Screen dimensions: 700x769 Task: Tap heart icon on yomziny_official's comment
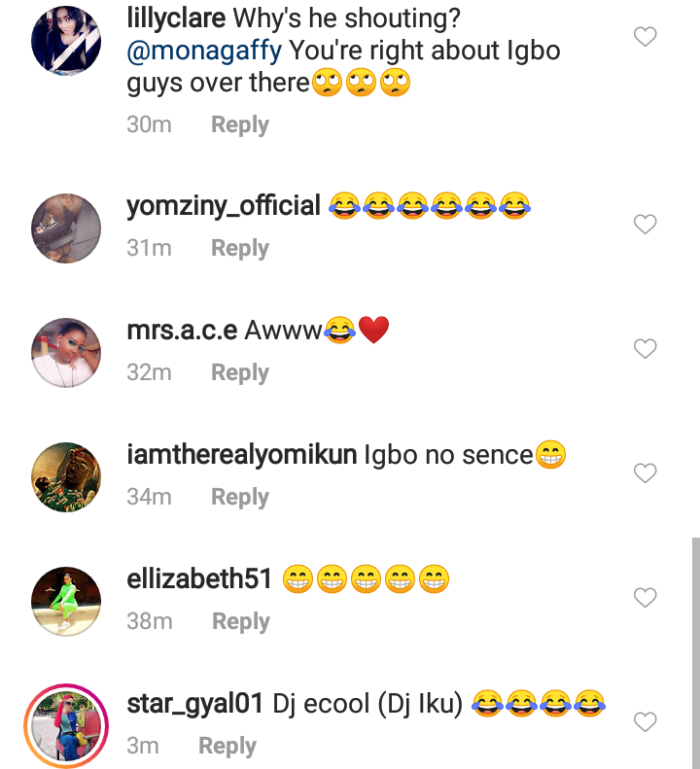tap(645, 225)
